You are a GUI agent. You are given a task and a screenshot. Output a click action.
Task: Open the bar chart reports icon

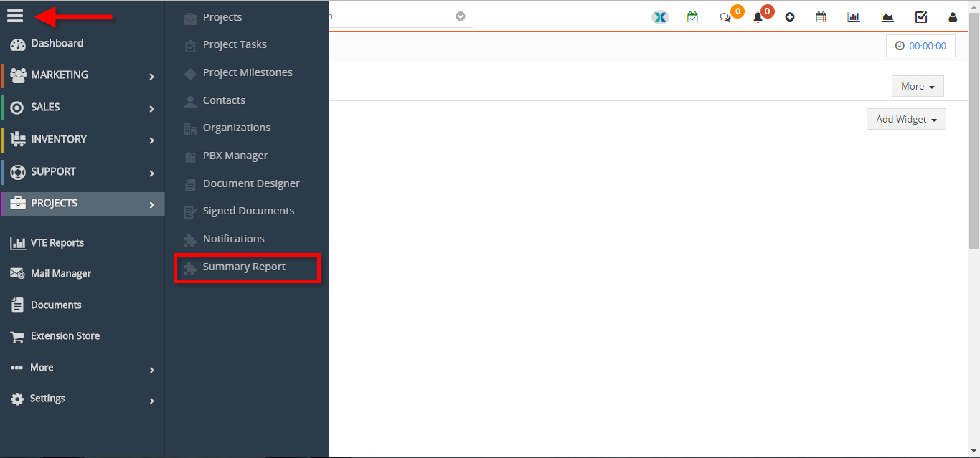tap(854, 16)
